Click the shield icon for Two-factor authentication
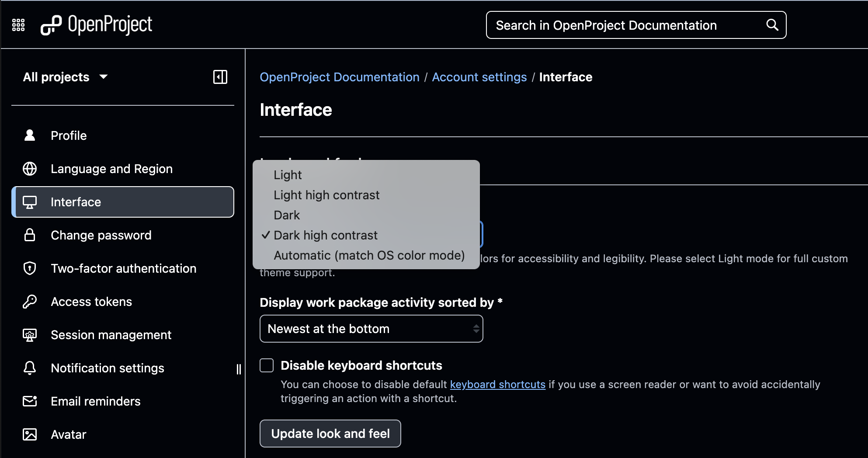868x458 pixels. [30, 268]
